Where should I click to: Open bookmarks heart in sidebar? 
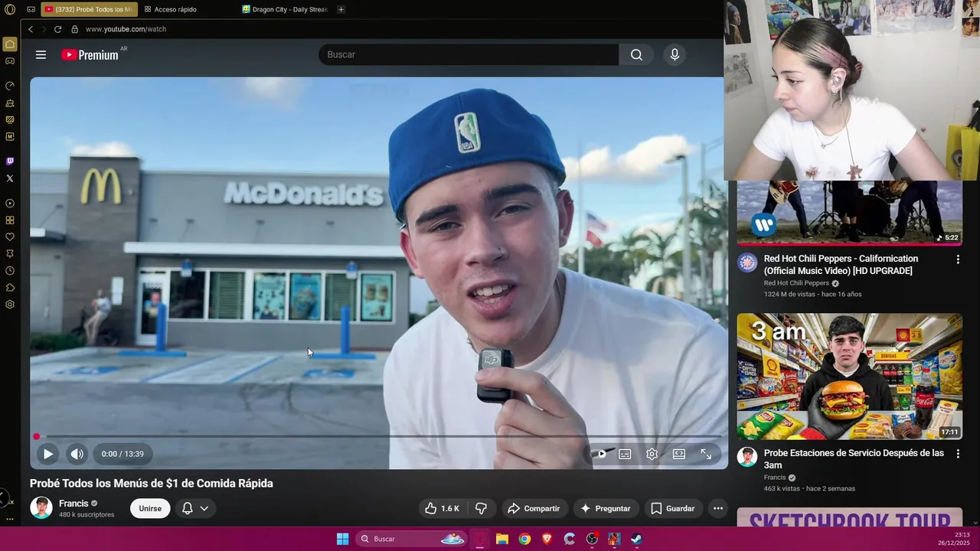10,237
